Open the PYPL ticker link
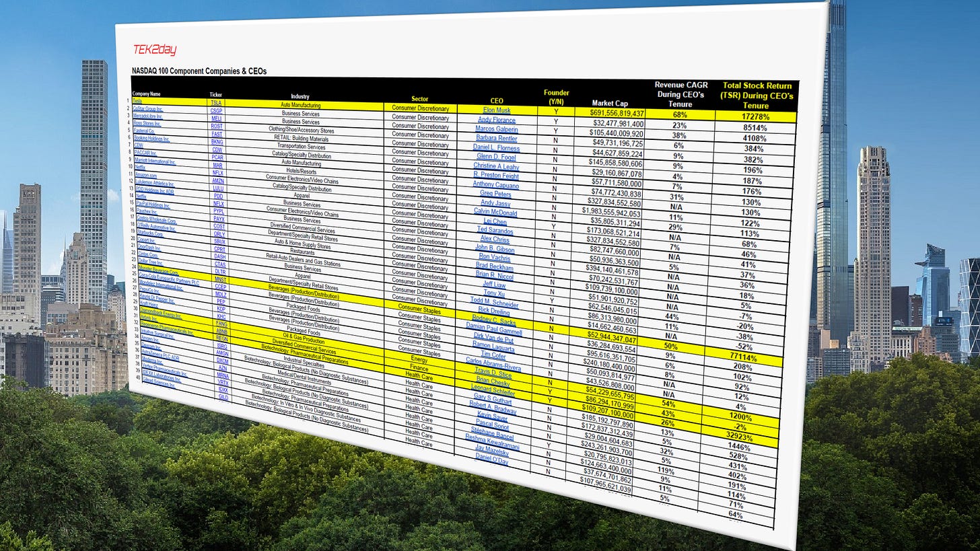980x551 pixels. coord(219,211)
